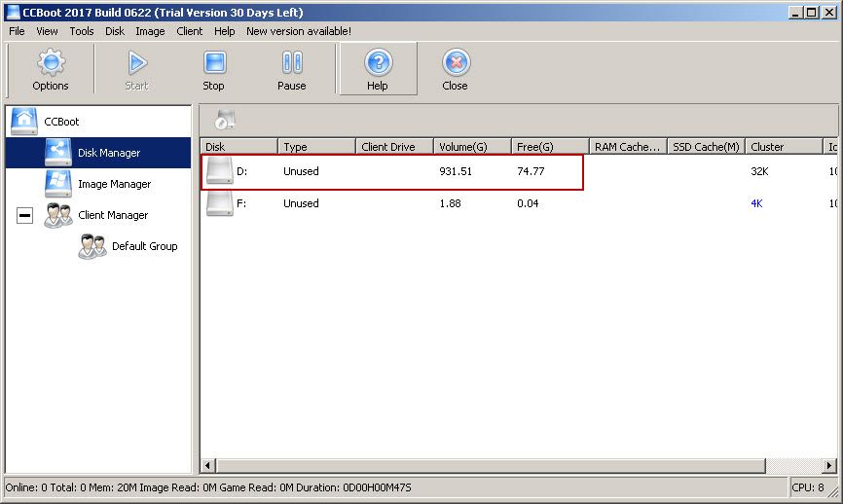Click the CPU: 8 status bar entry
The width and height of the screenshot is (843, 504).
[808, 487]
